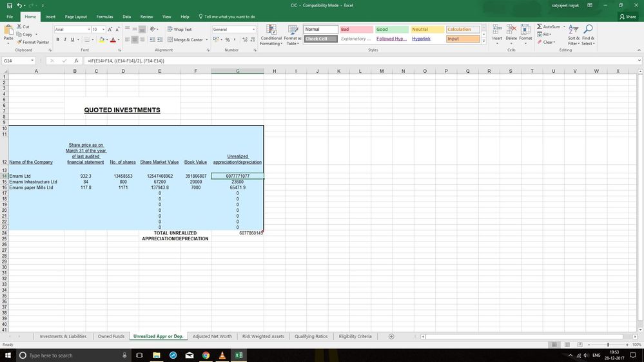This screenshot has width=644, height=362.
Task: Toggle Center horizontal alignment
Action: [135, 40]
